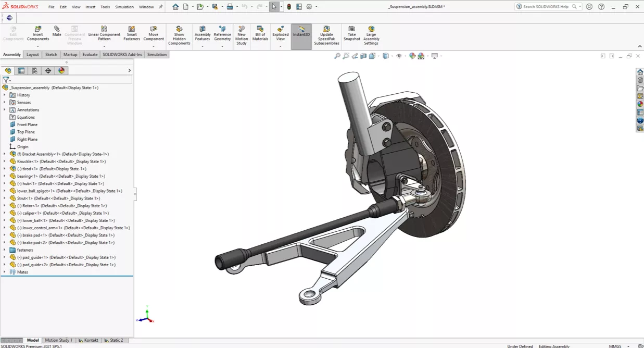Open the Static 2 study tab
The height and width of the screenshot is (348, 644).
(x=114, y=340)
